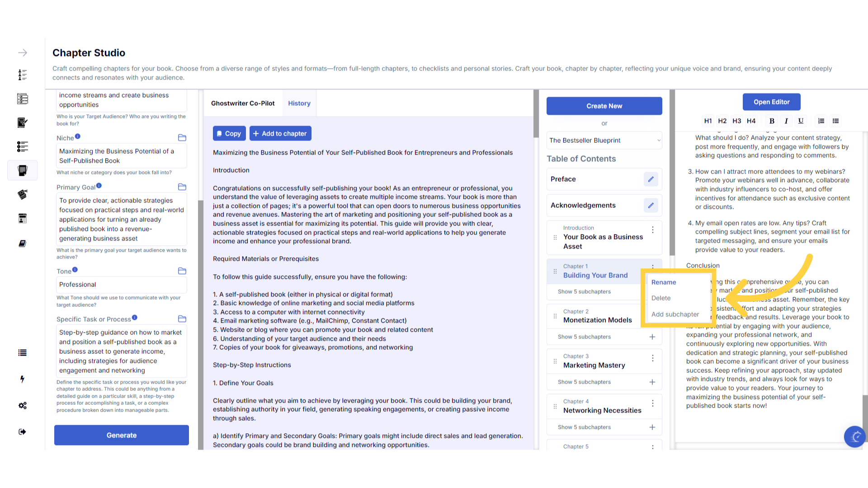Click the Generate button
Viewport: 868px width, 488px height.
(x=121, y=435)
